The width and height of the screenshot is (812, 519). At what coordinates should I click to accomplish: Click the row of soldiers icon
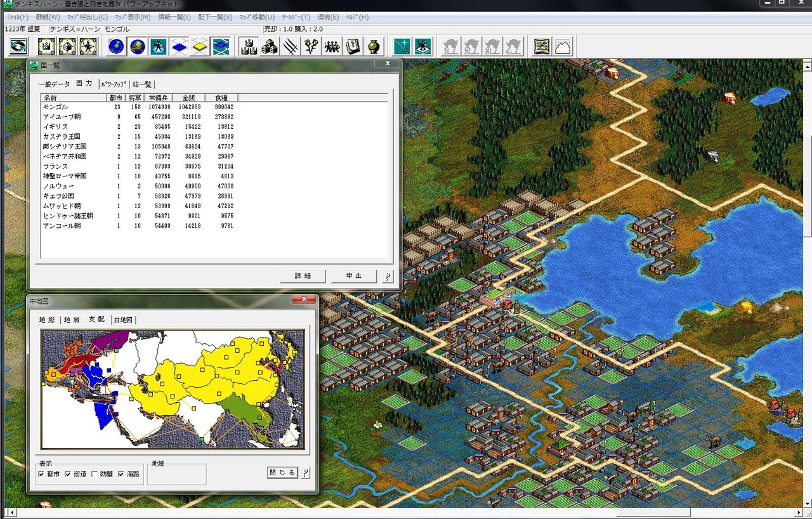click(x=332, y=46)
